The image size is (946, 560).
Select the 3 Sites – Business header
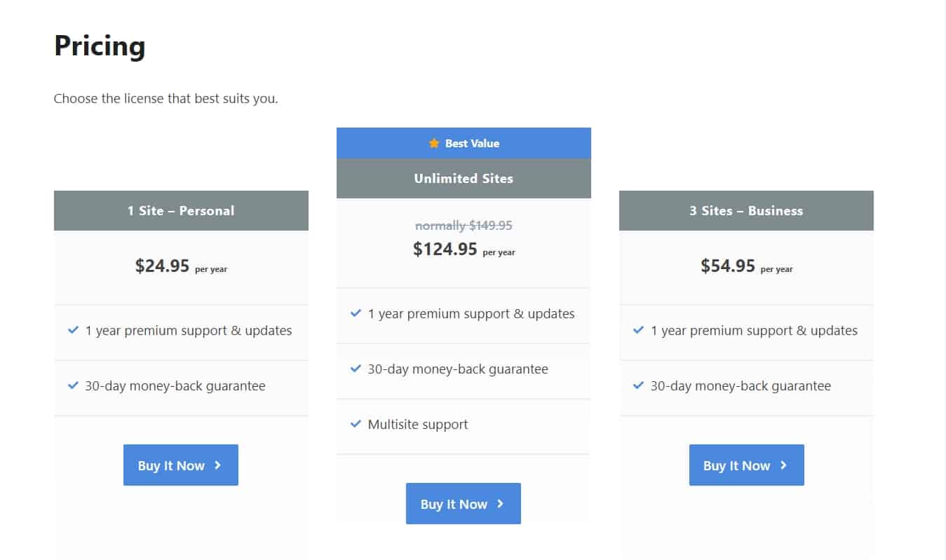746,210
